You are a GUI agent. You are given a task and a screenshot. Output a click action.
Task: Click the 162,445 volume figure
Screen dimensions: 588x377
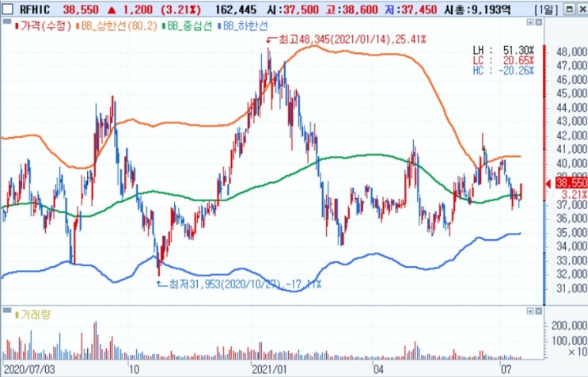236,10
